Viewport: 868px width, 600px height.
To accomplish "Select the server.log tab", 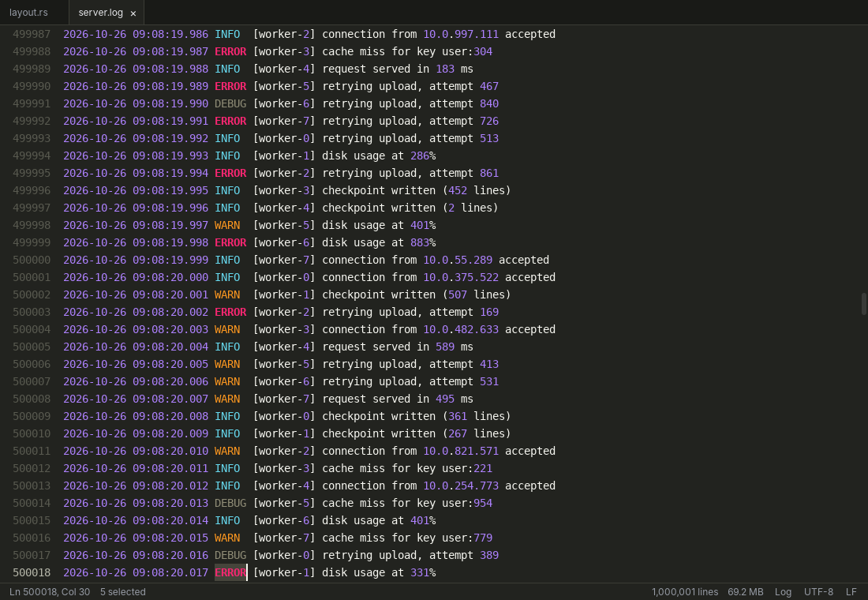I will [101, 12].
